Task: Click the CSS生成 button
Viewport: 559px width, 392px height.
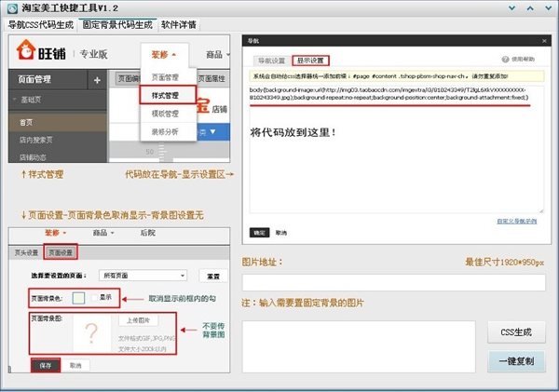Action: click(x=516, y=332)
